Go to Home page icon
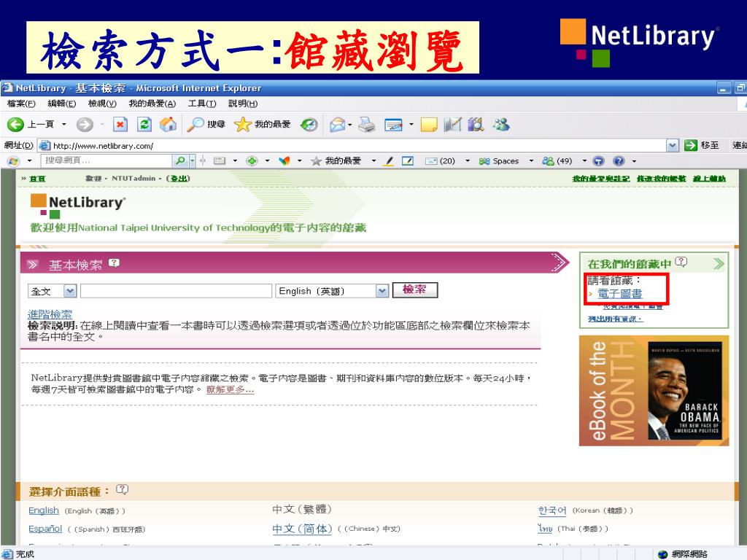The image size is (747, 560). pos(168,125)
